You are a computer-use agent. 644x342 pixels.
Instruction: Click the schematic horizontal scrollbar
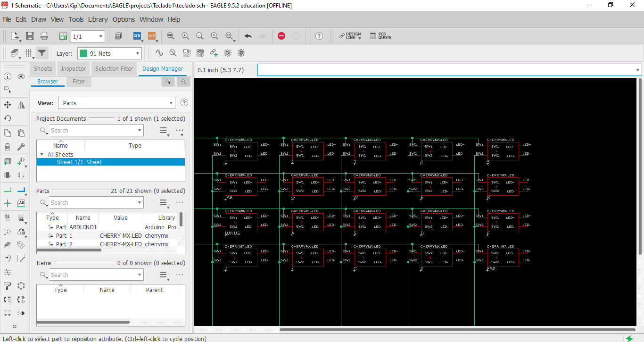[457, 330]
